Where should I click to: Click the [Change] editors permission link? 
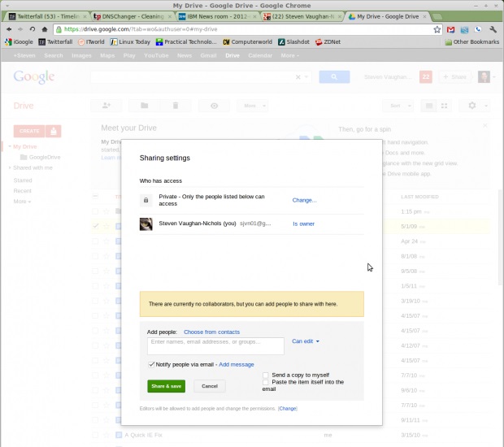(288, 409)
